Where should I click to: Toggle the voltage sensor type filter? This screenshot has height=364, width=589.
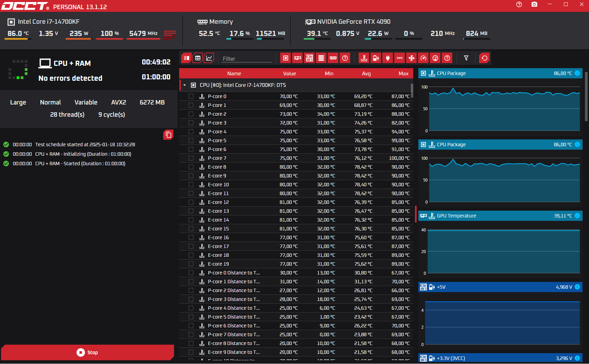pyautogui.click(x=376, y=58)
